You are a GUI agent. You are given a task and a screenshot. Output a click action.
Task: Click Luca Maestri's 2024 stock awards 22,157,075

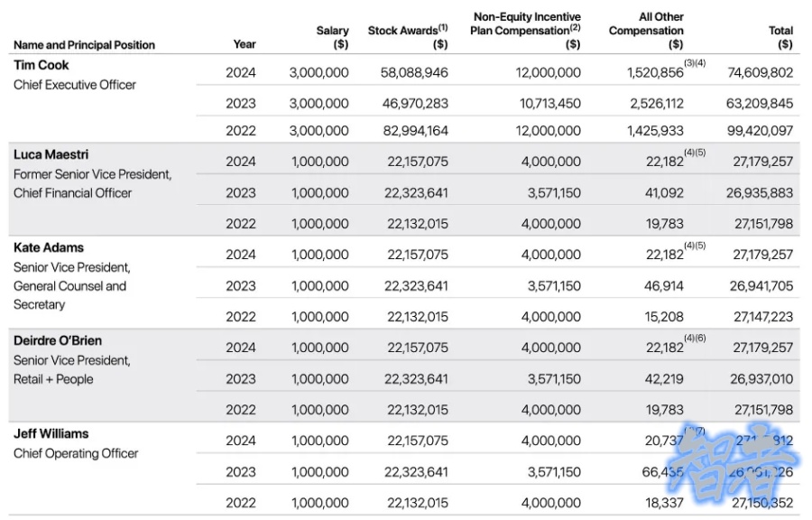point(418,162)
